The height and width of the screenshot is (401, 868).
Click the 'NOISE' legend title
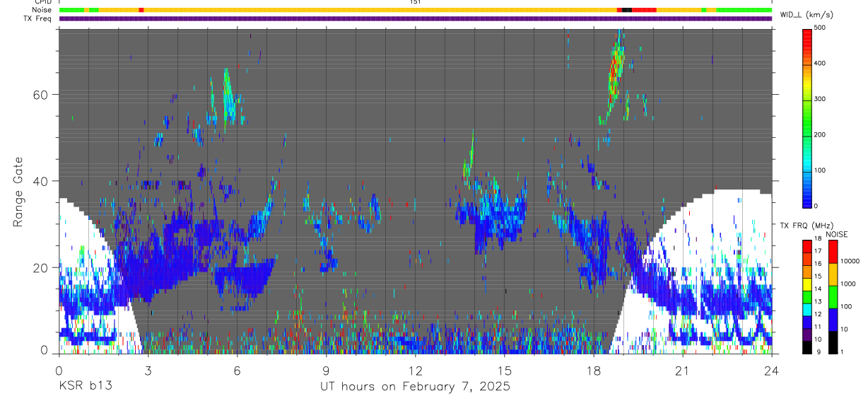[x=836, y=234]
